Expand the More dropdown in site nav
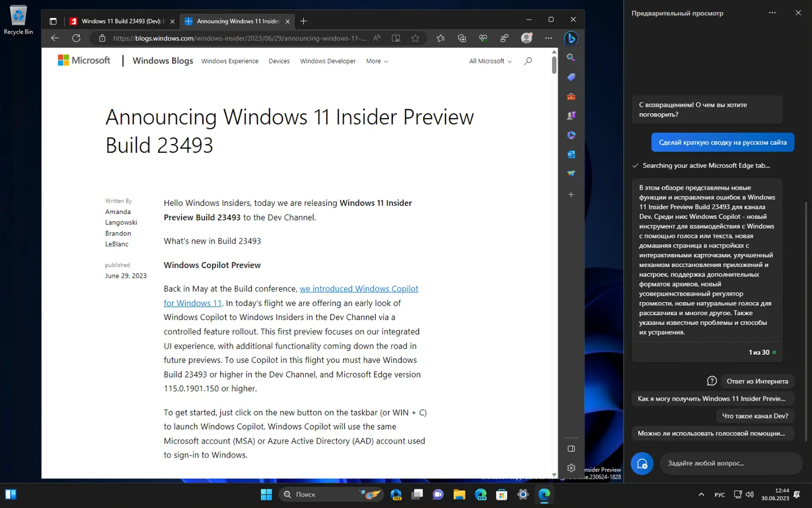The width and height of the screenshot is (812, 508). [x=377, y=61]
